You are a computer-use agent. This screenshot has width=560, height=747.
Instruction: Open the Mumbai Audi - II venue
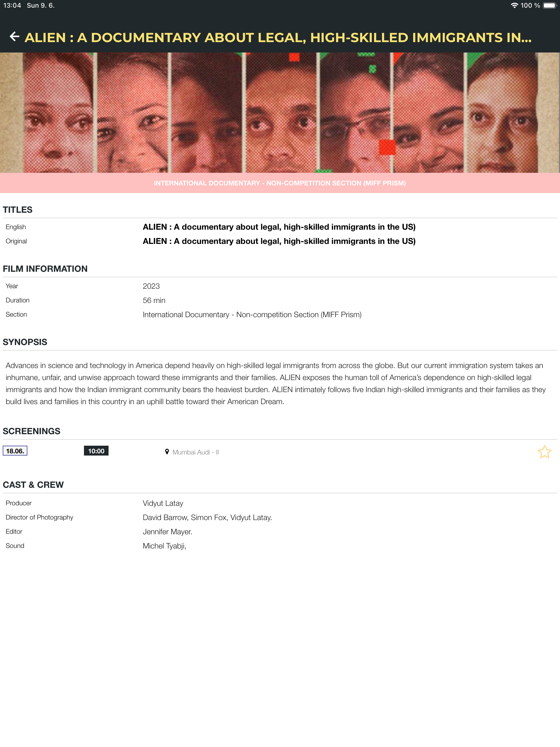click(196, 452)
